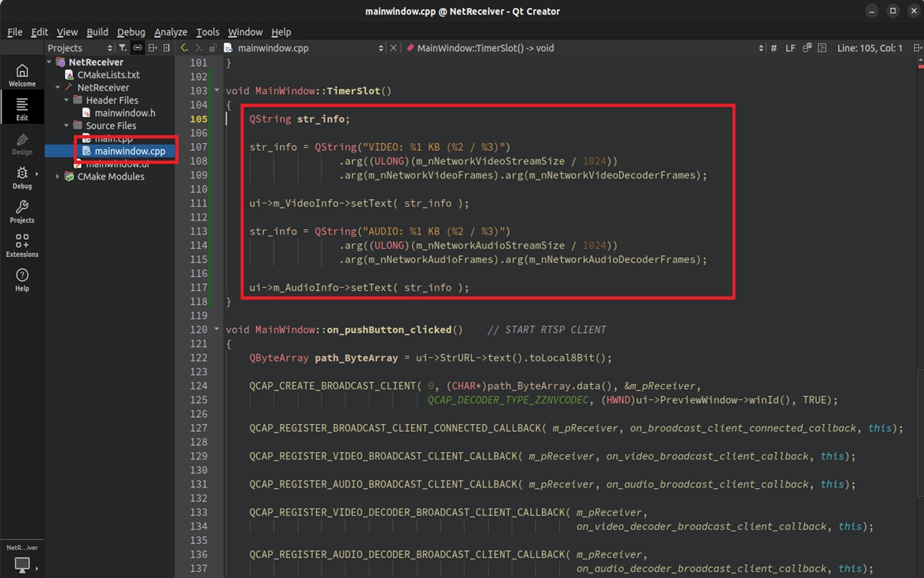Change LF line ending setting
Image resolution: width=924 pixels, height=578 pixels.
coord(790,48)
